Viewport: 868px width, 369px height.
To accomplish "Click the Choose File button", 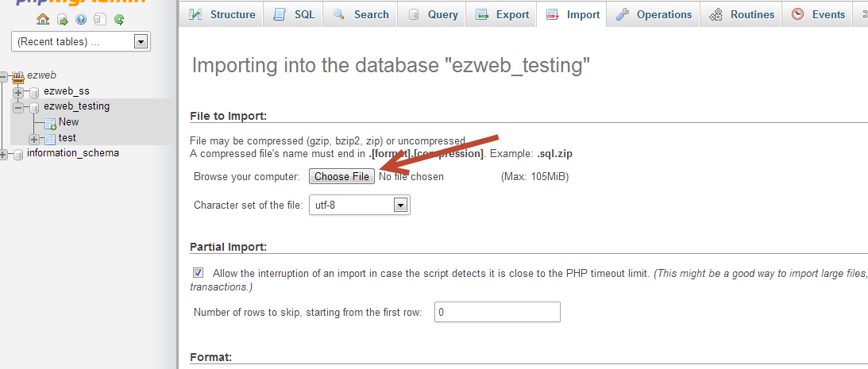I will click(341, 176).
